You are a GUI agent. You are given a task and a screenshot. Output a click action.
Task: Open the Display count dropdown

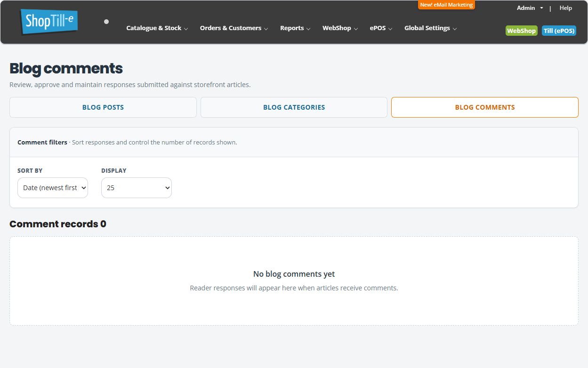click(x=137, y=188)
